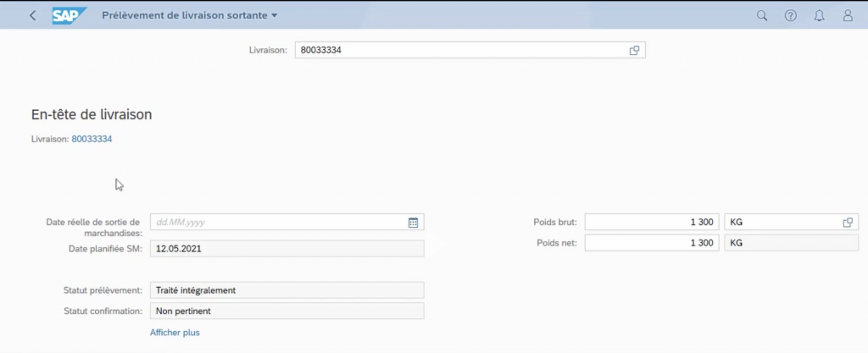Click the SAP logo
The image size is (868, 353).
pos(70,15)
